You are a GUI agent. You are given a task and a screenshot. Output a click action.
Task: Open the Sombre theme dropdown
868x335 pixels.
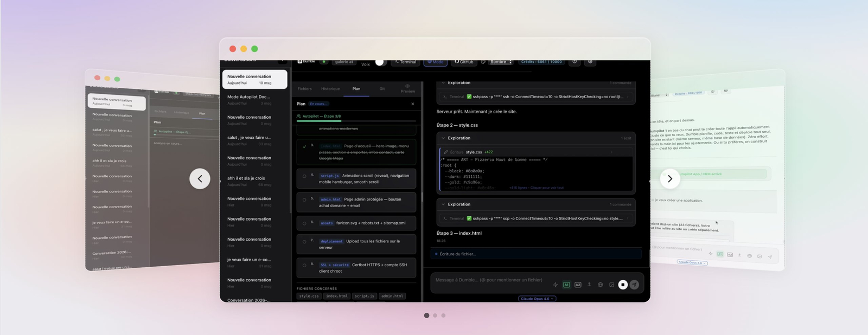[x=501, y=62]
